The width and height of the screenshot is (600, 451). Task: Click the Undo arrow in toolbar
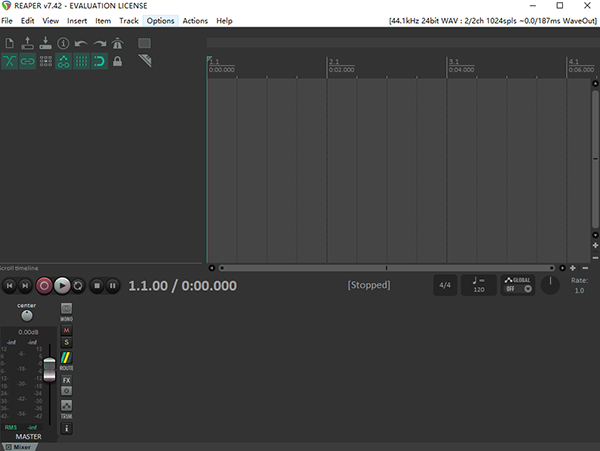(81, 43)
